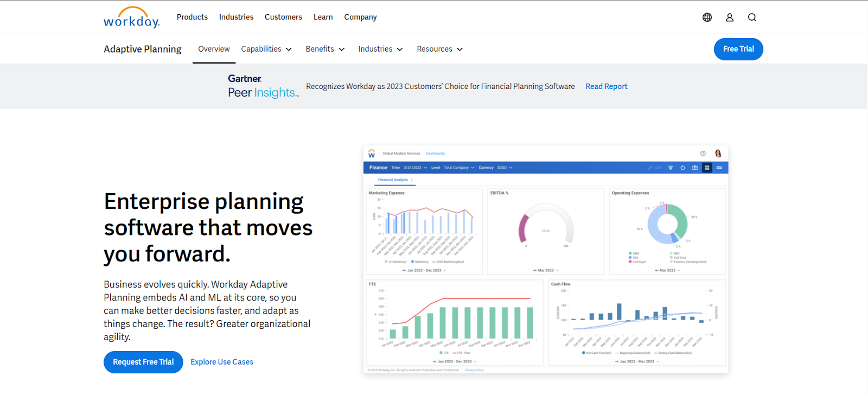
Task: Follow the Explore Use Cases link
Action: [x=222, y=362]
